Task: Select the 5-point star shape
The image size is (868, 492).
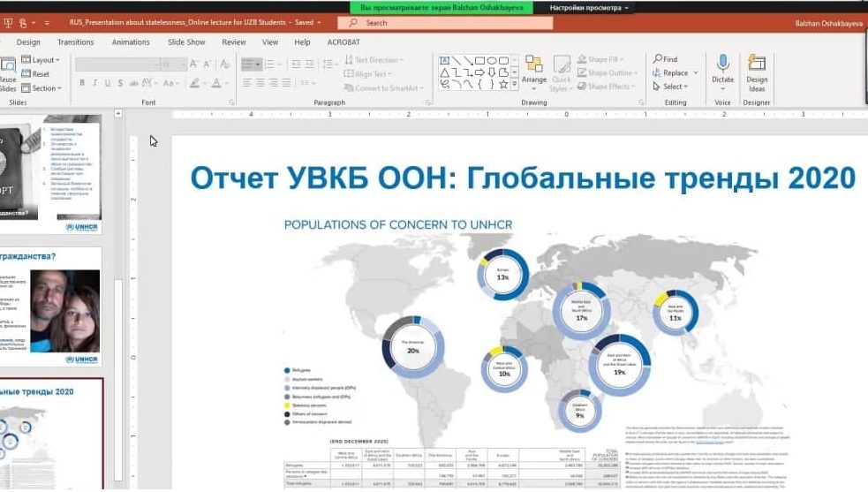Action: click(x=503, y=84)
